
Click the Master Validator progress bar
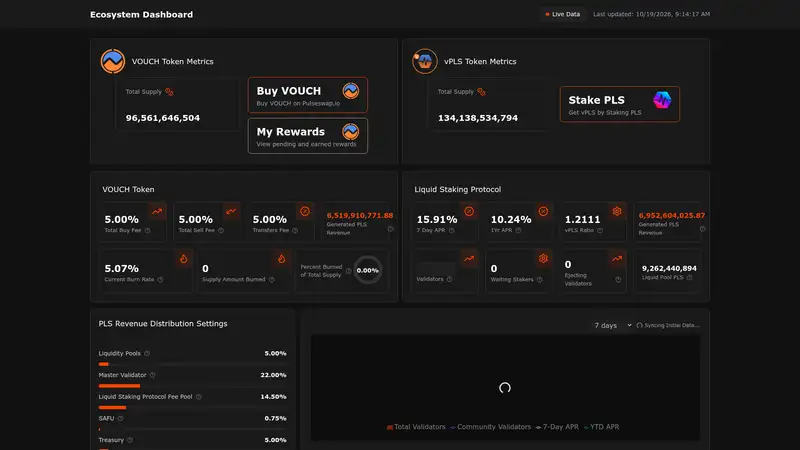point(192,386)
